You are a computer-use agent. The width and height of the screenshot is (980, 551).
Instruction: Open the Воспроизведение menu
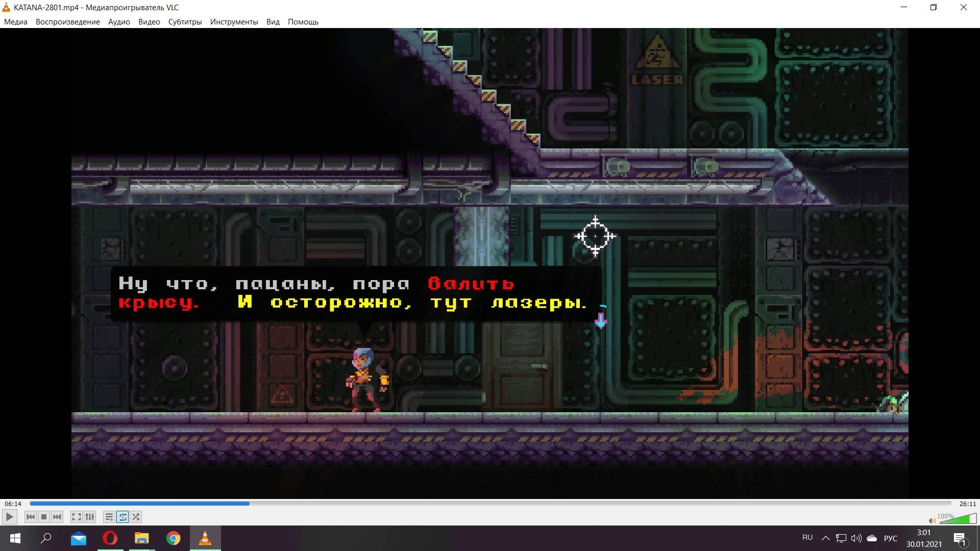tap(68, 21)
